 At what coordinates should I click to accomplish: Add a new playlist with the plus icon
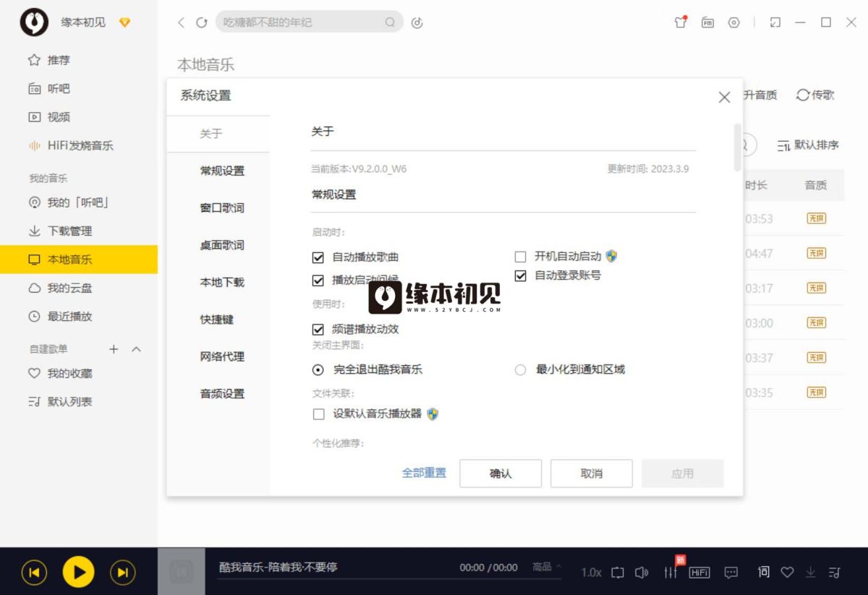click(x=114, y=349)
